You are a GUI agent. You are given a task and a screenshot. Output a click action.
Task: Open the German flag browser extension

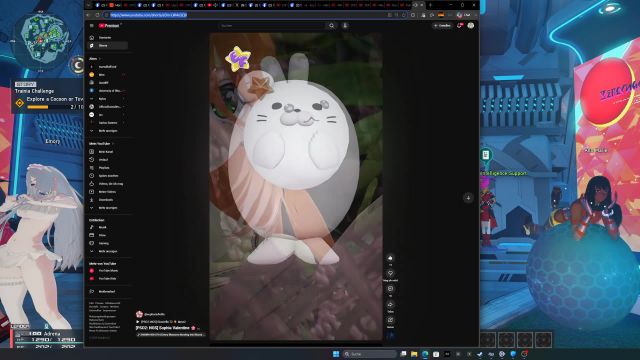(441, 15)
